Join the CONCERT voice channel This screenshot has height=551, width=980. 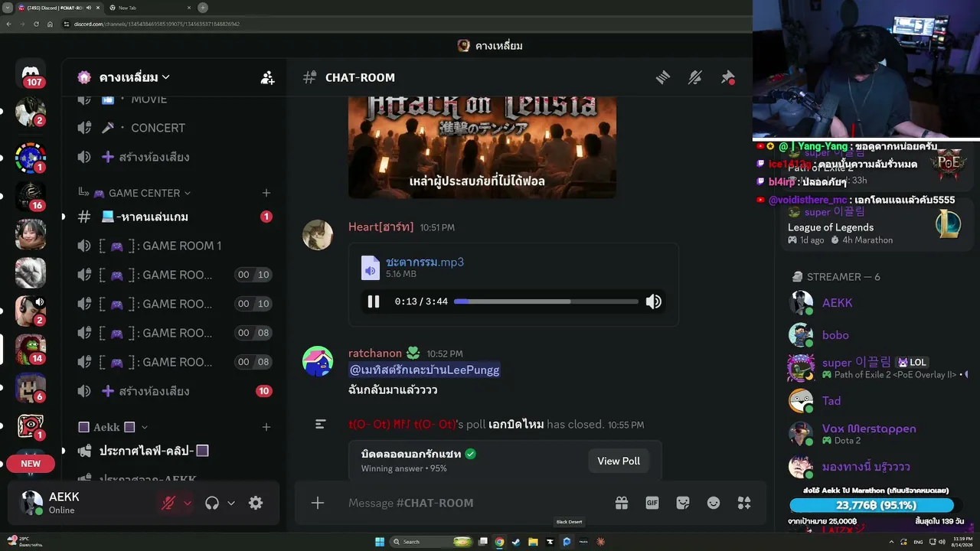[175, 128]
